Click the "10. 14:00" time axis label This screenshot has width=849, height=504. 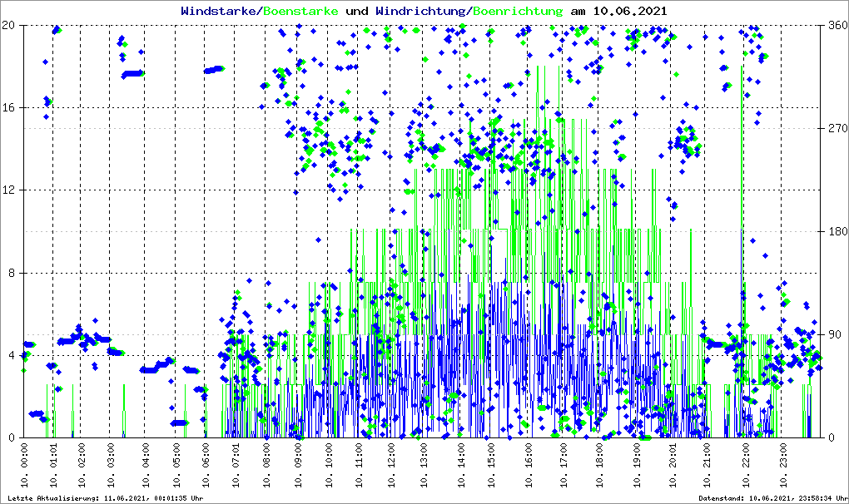(x=460, y=466)
